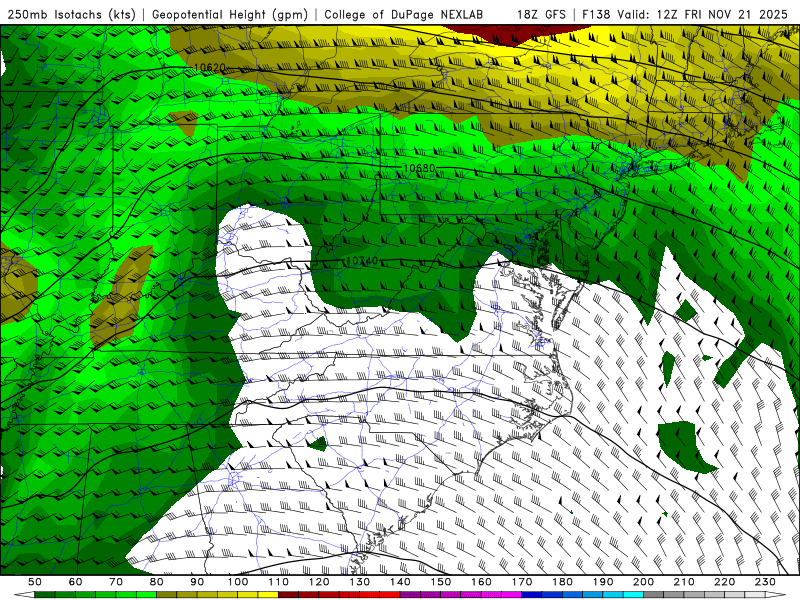Viewport: 800px width, 600px height.
Task: Select the brightest green segment just before 80
Action: tap(146, 595)
